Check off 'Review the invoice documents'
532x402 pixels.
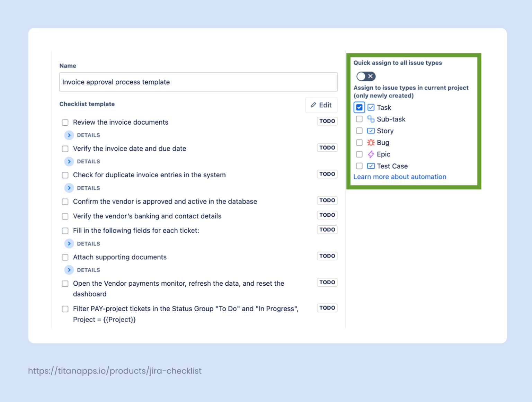pyautogui.click(x=65, y=123)
